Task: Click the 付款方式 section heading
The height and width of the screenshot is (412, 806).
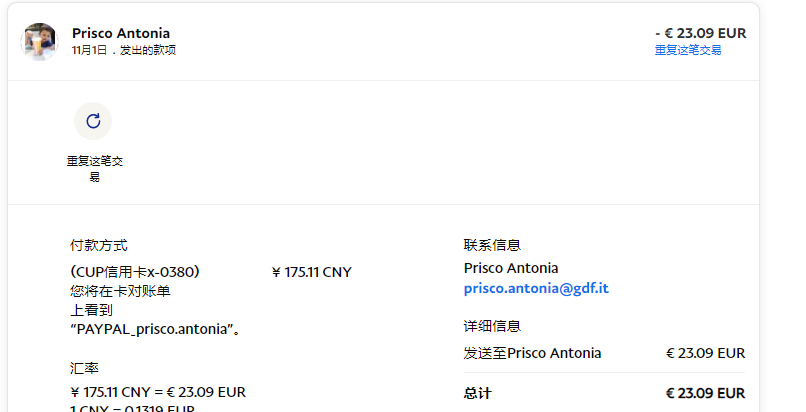Action: coord(99,245)
